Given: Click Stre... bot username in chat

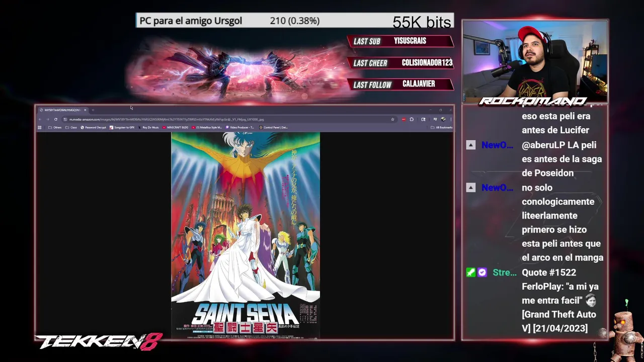Looking at the screenshot, I should (x=505, y=273).
